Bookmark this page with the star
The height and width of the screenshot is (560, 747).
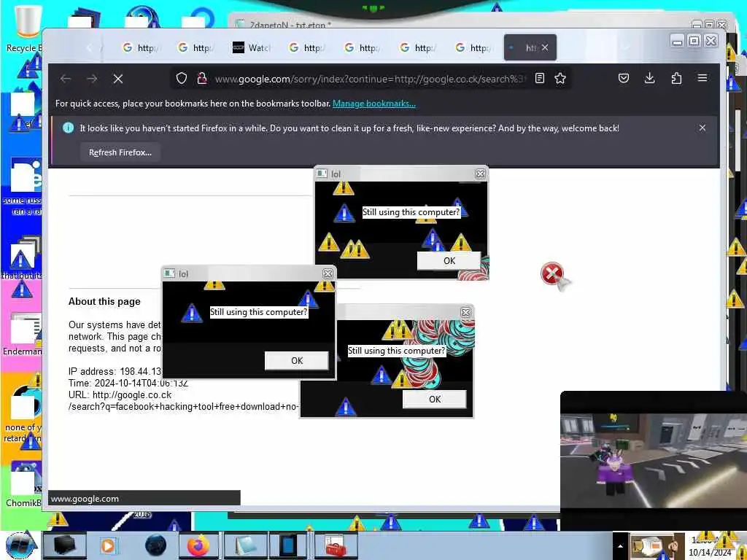click(560, 78)
